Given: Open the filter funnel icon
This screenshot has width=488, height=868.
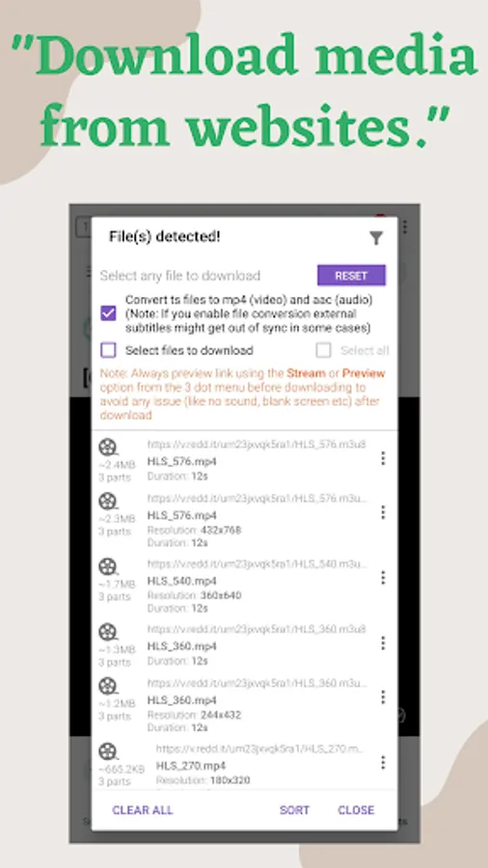Looking at the screenshot, I should coord(376,238).
